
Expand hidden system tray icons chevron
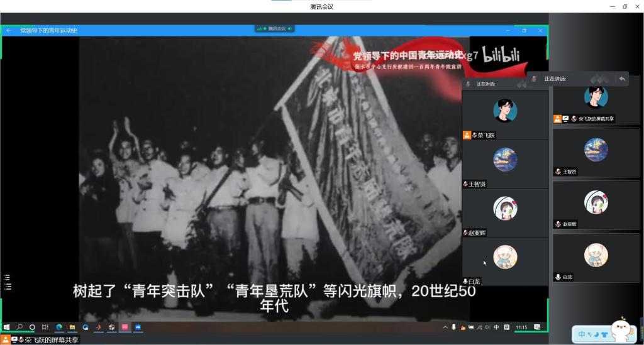pos(445,327)
